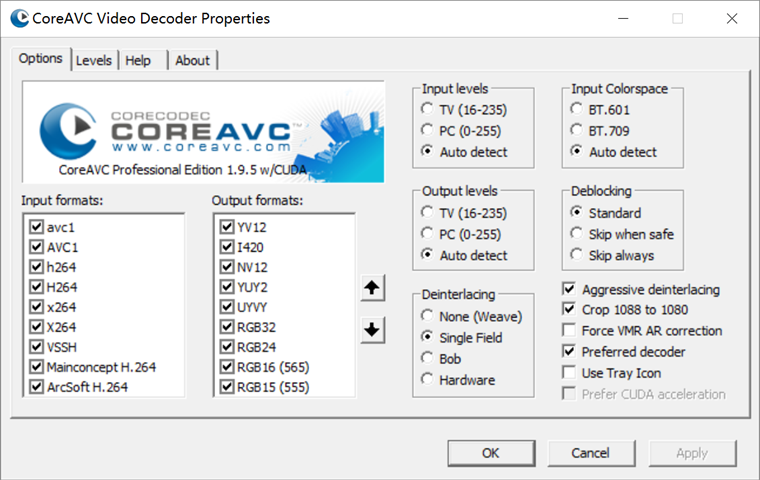This screenshot has width=760, height=480.
Task: Toggle the Mainconcept H.264 input format
Action: [37, 367]
